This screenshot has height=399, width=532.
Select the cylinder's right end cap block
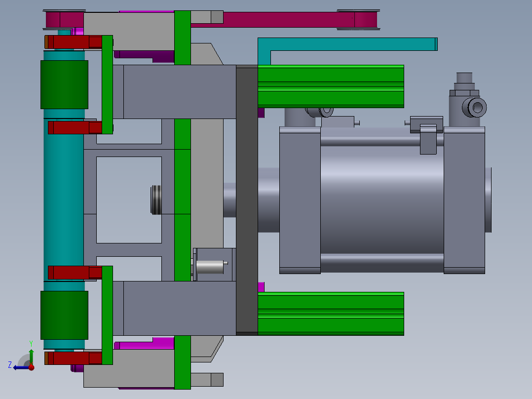click(x=464, y=200)
